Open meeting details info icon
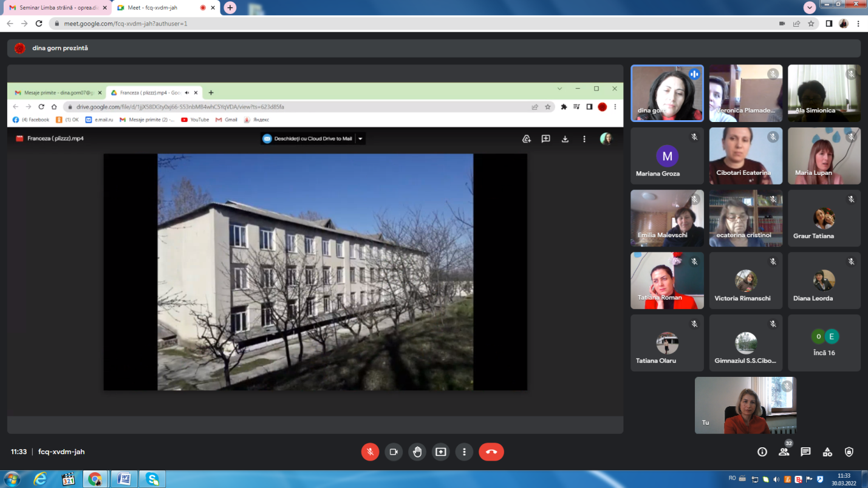The image size is (868, 488). (x=762, y=452)
